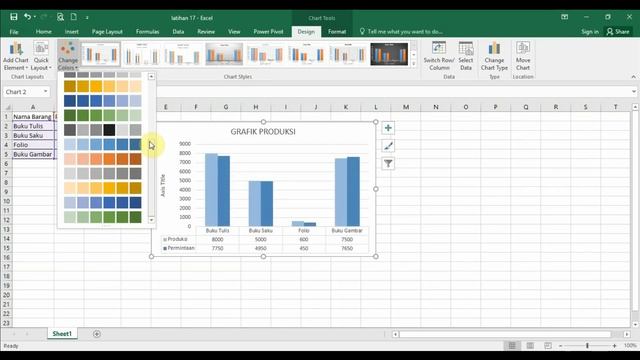Click the Save icon in Quick Access Toolbar

(13, 17)
